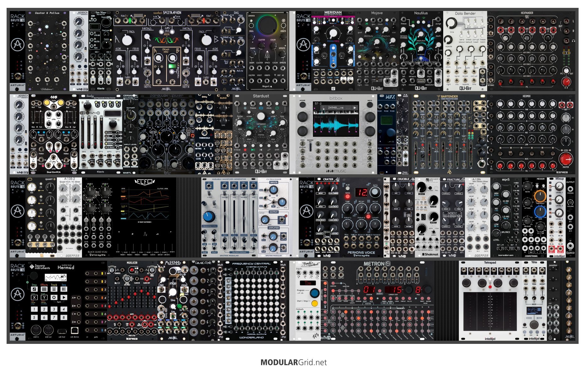Click the DATA knob on Perkons Voice

(x=375, y=192)
